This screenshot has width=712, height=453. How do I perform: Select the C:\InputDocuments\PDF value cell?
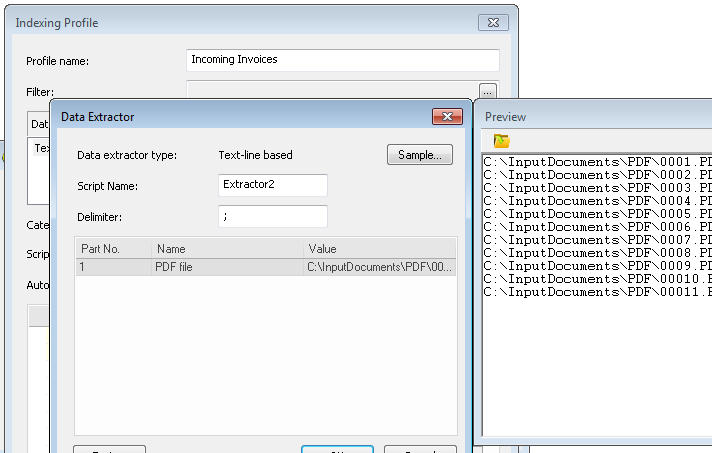point(380,267)
